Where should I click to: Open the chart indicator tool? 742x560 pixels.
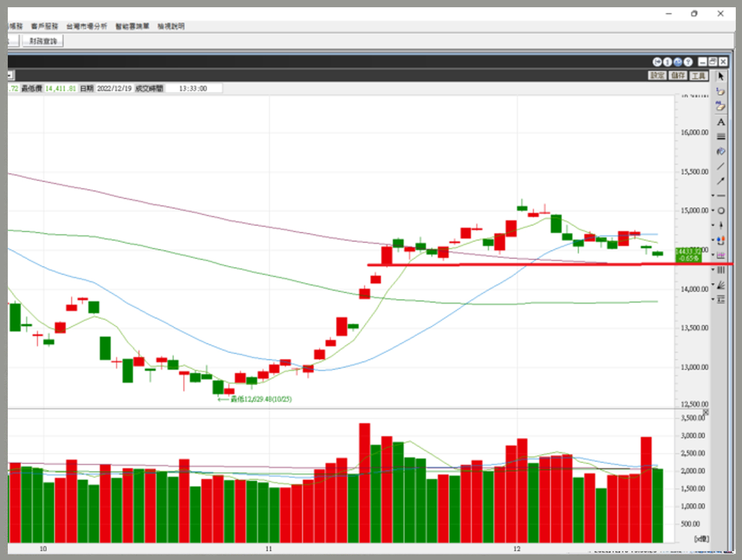click(x=721, y=255)
